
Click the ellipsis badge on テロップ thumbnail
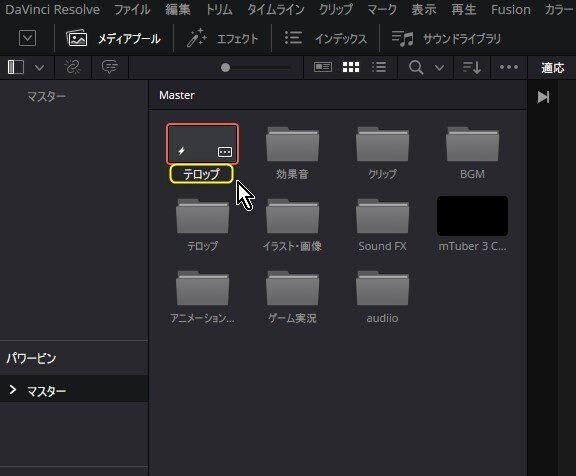point(225,152)
